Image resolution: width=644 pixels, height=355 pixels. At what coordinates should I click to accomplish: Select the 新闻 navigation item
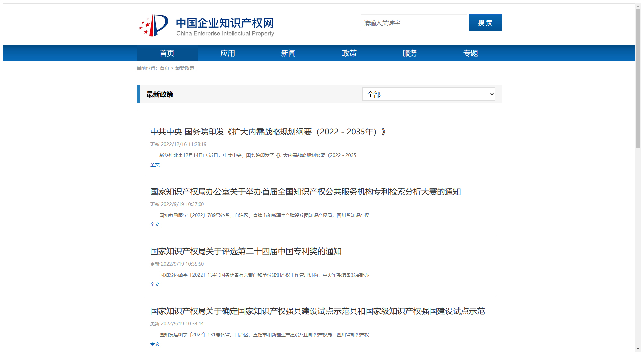pyautogui.click(x=288, y=53)
